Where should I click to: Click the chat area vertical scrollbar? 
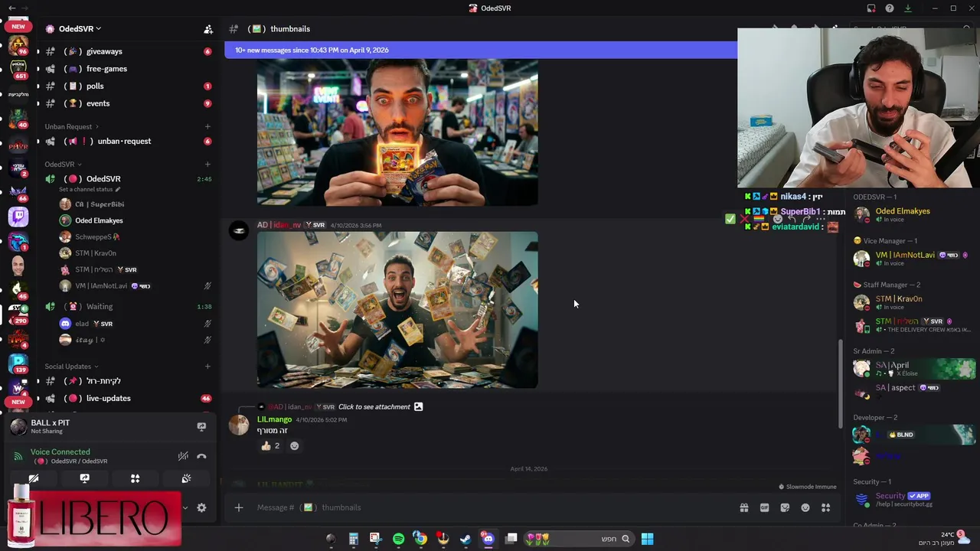pyautogui.click(x=841, y=383)
